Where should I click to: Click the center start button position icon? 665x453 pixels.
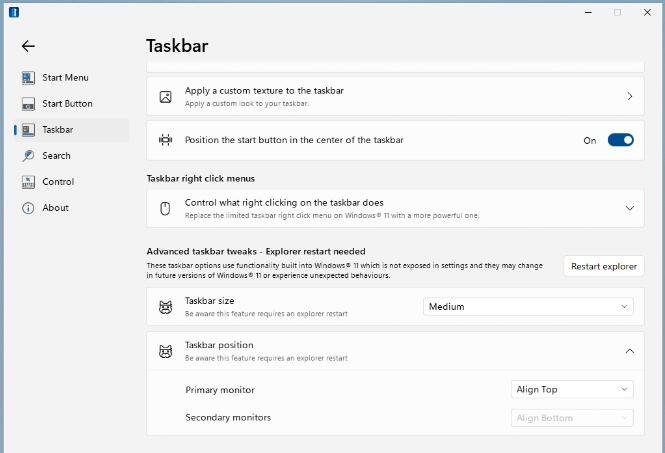point(166,141)
